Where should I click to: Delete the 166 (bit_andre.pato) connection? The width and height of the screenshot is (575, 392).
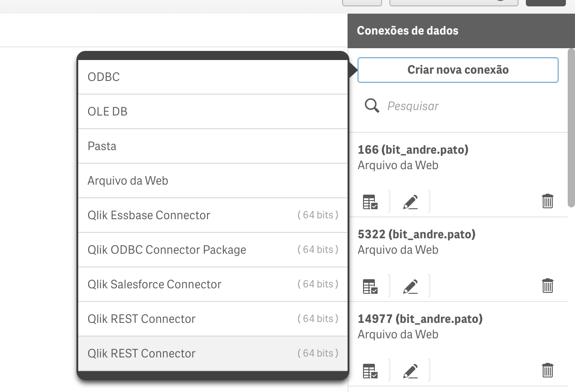coord(547,201)
